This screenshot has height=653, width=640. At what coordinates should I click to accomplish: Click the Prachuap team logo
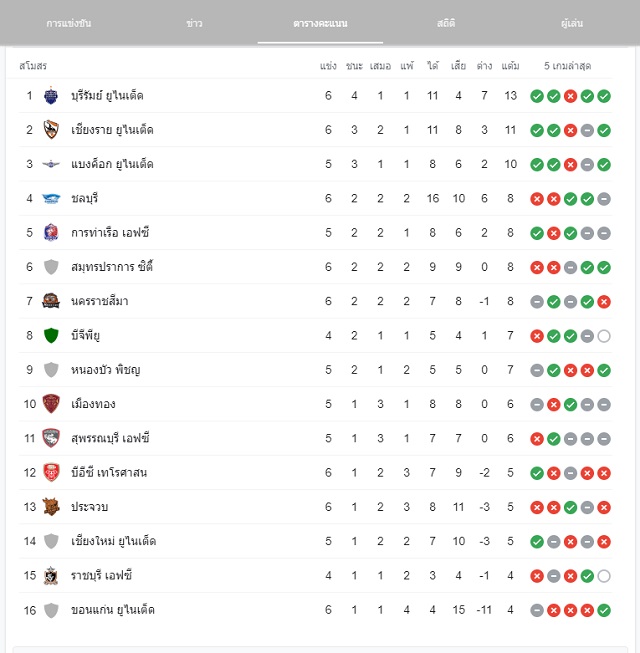coord(51,507)
